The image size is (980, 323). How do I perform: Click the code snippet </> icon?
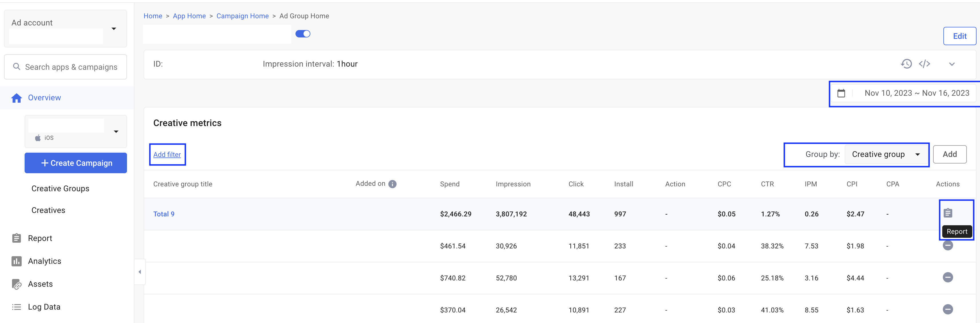coord(925,64)
